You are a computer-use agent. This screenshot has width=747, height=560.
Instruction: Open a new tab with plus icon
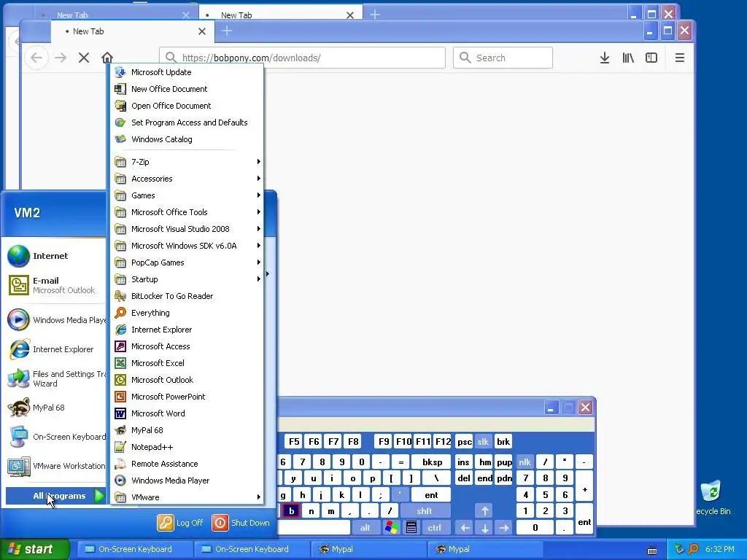coord(227,31)
